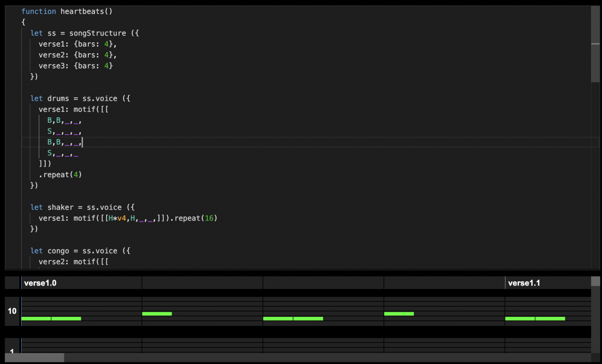
Task: Select the verse1.1 timeline section marker
Action: (x=524, y=283)
